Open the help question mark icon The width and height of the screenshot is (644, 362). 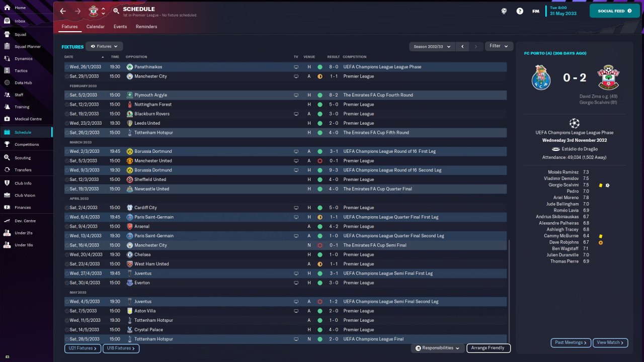[x=520, y=11]
